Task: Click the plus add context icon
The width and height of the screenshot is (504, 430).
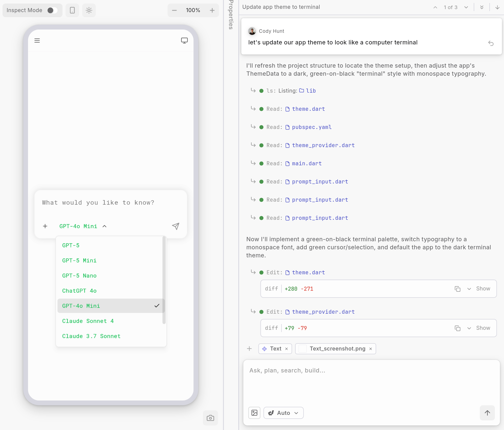Action: click(x=249, y=349)
